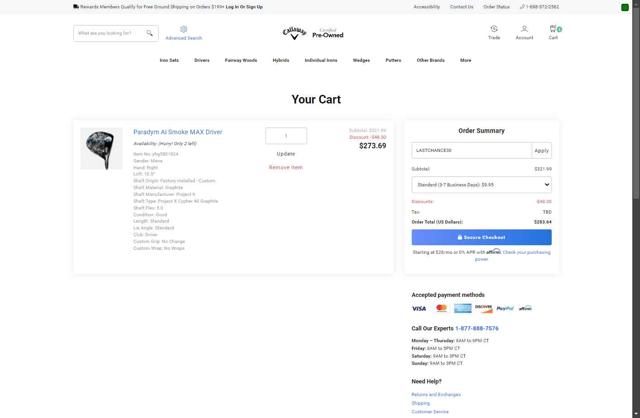Open the Shipping help link
This screenshot has height=418, width=640.
point(420,403)
